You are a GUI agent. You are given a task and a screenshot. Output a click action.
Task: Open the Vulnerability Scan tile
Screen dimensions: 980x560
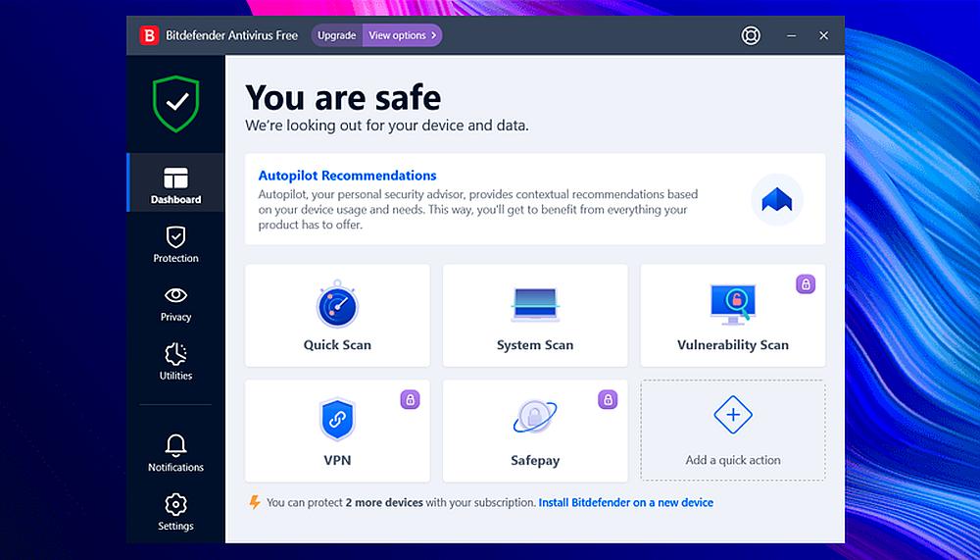tap(732, 316)
